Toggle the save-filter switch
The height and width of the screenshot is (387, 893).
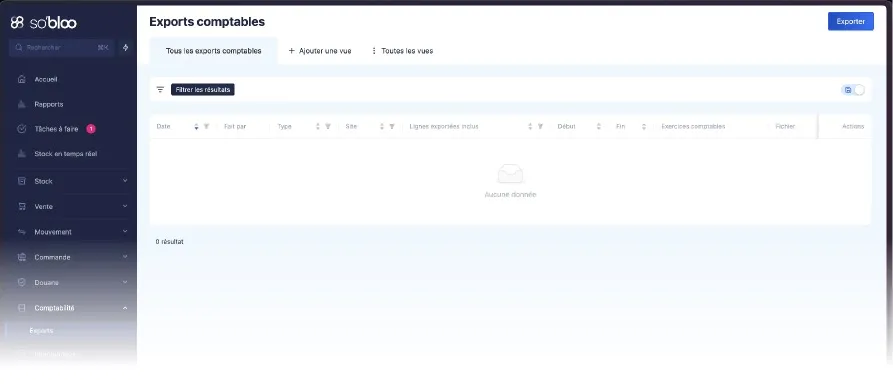pyautogui.click(x=853, y=90)
